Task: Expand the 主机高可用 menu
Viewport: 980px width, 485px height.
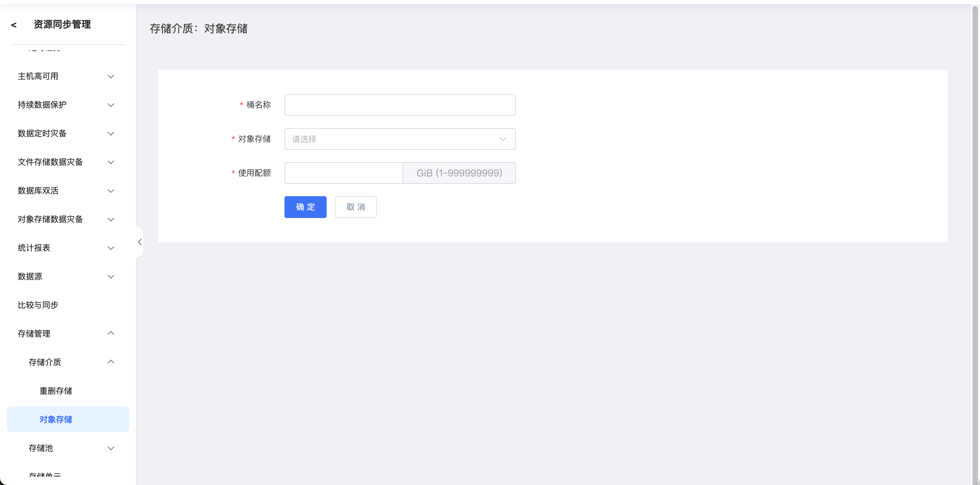Action: tap(65, 76)
